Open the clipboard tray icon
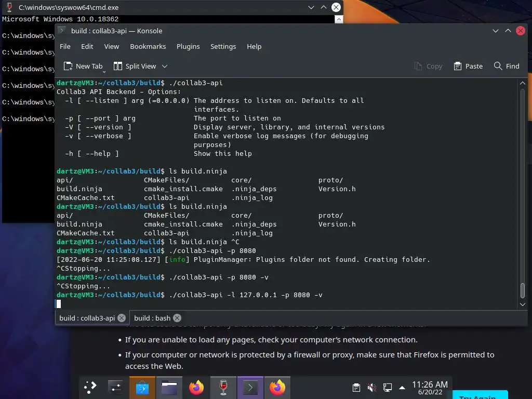The height and width of the screenshot is (399, 532). (356, 388)
